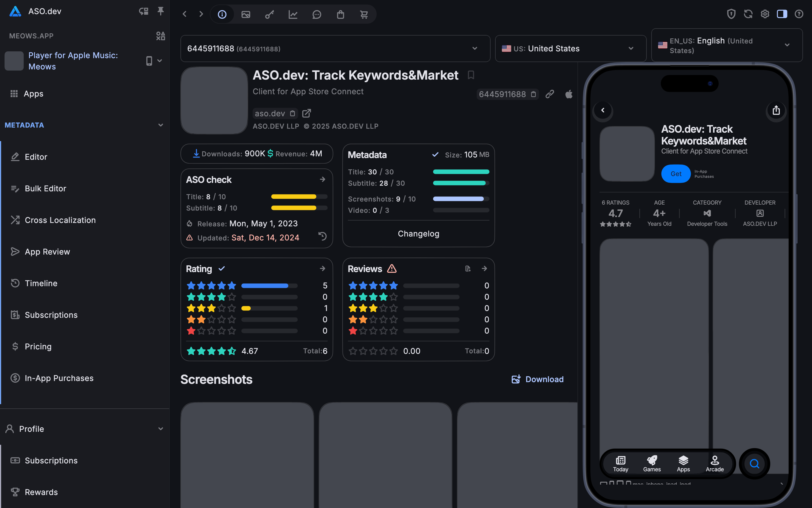This screenshot has height=508, width=812.
Task: Click the ASO check Title 8/10 bar
Action: coord(299,197)
